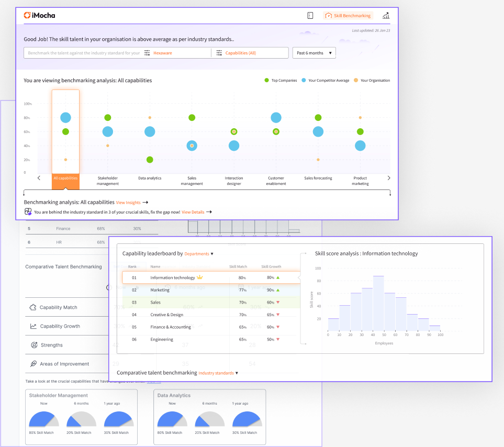The image size is (504, 447).
Task: Select the Customer enablement column label
Action: [x=276, y=181]
